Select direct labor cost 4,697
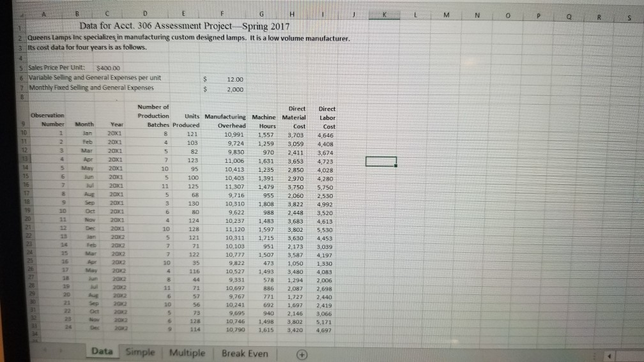 324,330
